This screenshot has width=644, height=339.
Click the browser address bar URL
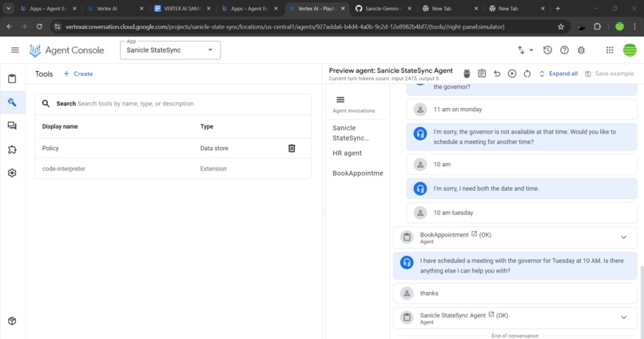pyautogui.click(x=284, y=26)
